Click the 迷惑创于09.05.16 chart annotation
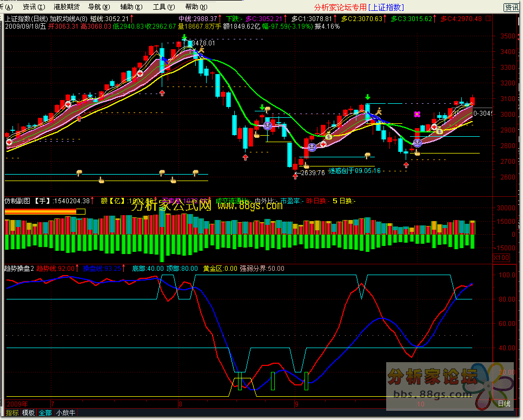 tap(354, 171)
